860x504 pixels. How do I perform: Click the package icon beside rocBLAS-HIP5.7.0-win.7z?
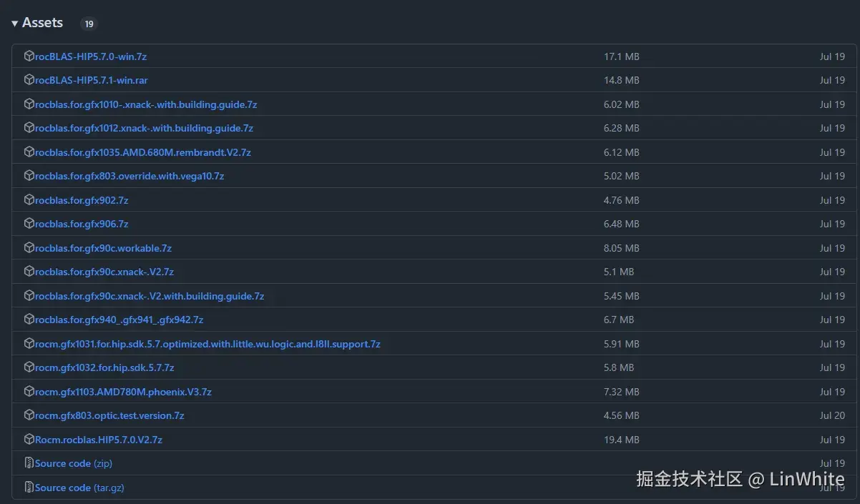click(x=29, y=56)
